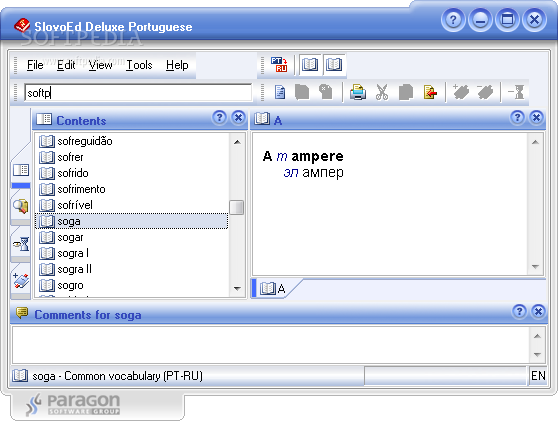Click the printer toolbar icon
558x421 pixels.
(358, 93)
